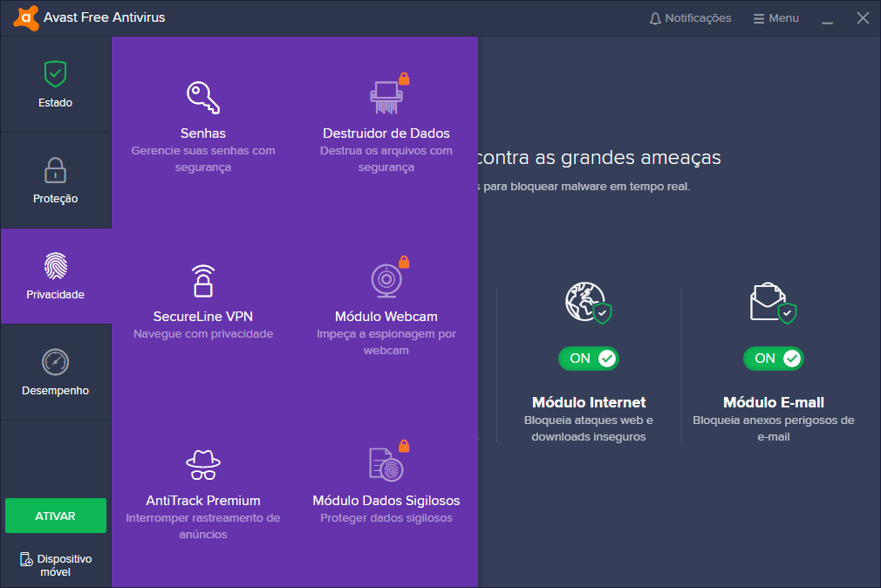This screenshot has height=588, width=881.
Task: Click the orange lock on Destruidor de Dados
Action: (404, 79)
